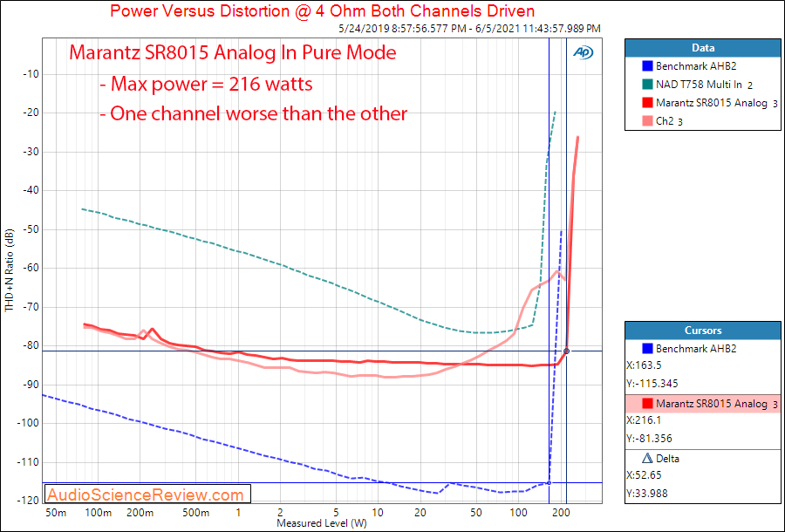The width and height of the screenshot is (785, 532).
Task: Click the Data panel header
Action: click(703, 48)
